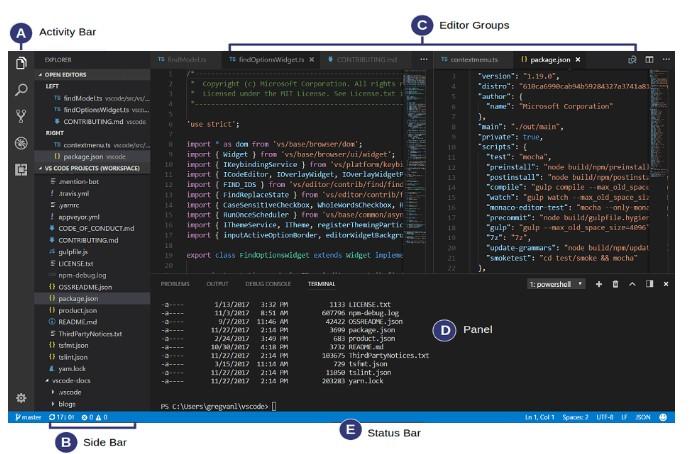692x454 pixels.
Task: Open CODE_OF_CONDUCT.md in explorer tree
Action: (93, 228)
